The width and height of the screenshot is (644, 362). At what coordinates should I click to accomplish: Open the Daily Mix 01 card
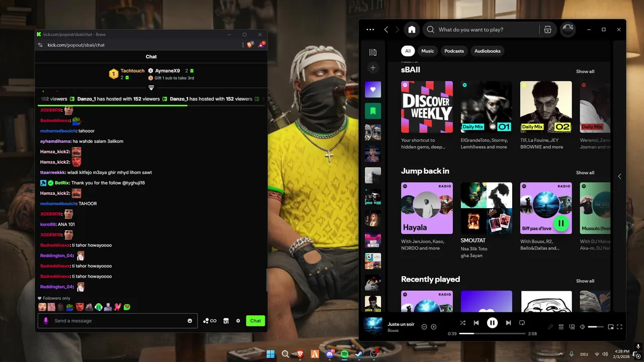[486, 115]
